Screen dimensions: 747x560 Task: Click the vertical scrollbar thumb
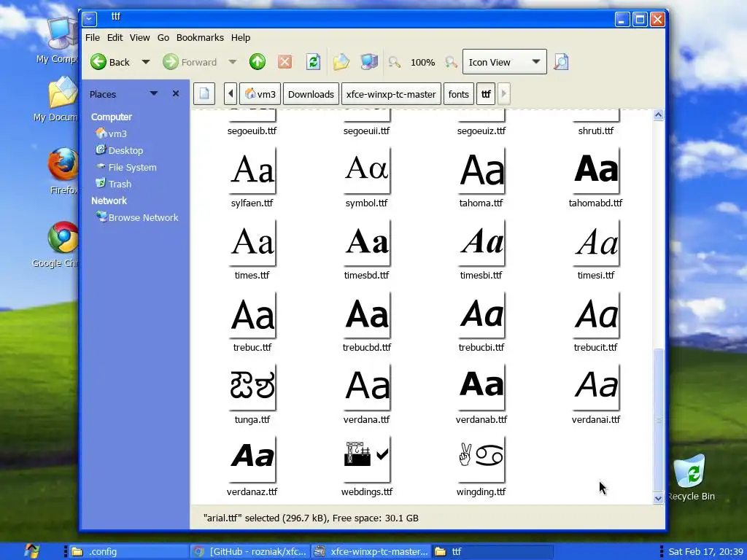(x=658, y=420)
